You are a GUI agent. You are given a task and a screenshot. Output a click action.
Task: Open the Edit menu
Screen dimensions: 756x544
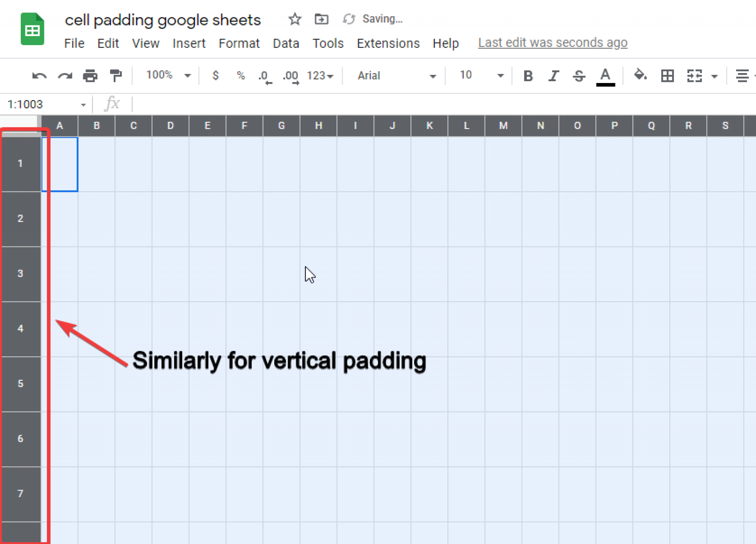click(x=108, y=43)
